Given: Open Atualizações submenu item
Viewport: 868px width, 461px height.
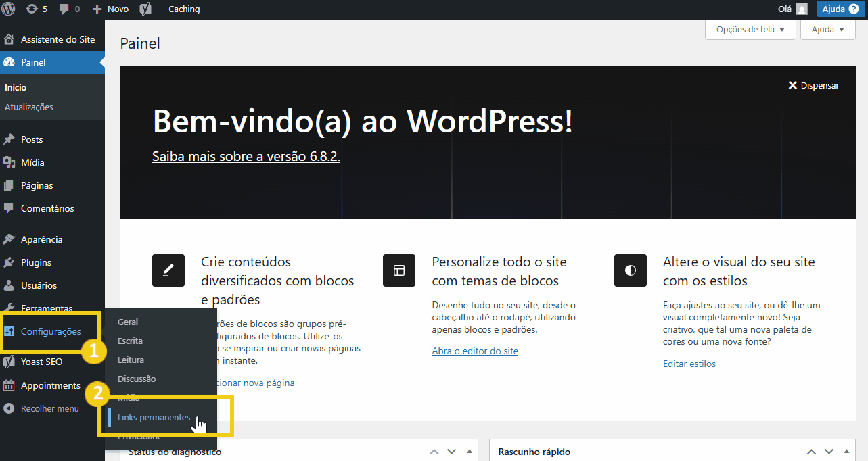Looking at the screenshot, I should (29, 107).
